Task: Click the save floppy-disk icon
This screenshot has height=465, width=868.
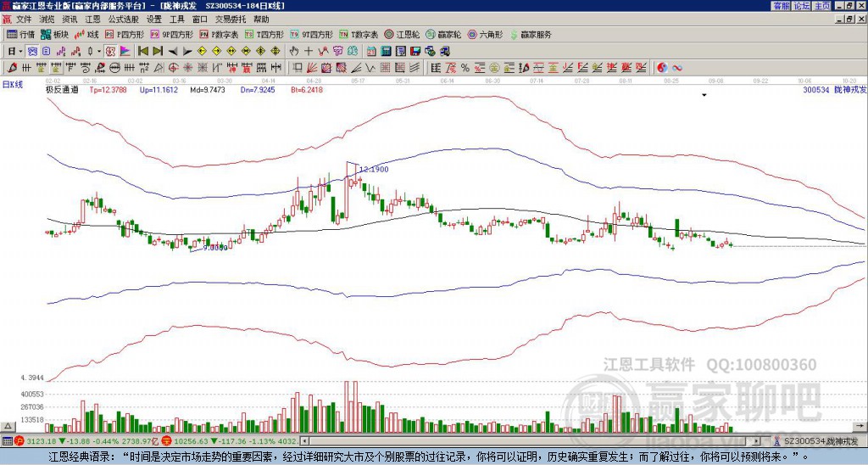Action: [x=415, y=52]
